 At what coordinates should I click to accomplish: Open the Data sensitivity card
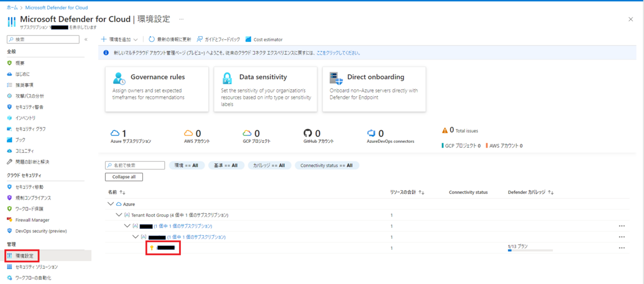point(265,89)
